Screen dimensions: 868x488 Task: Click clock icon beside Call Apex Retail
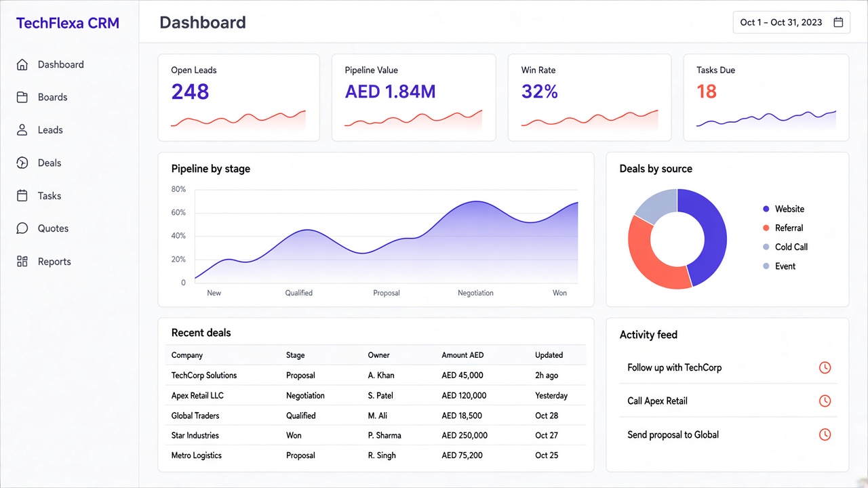[x=825, y=401]
